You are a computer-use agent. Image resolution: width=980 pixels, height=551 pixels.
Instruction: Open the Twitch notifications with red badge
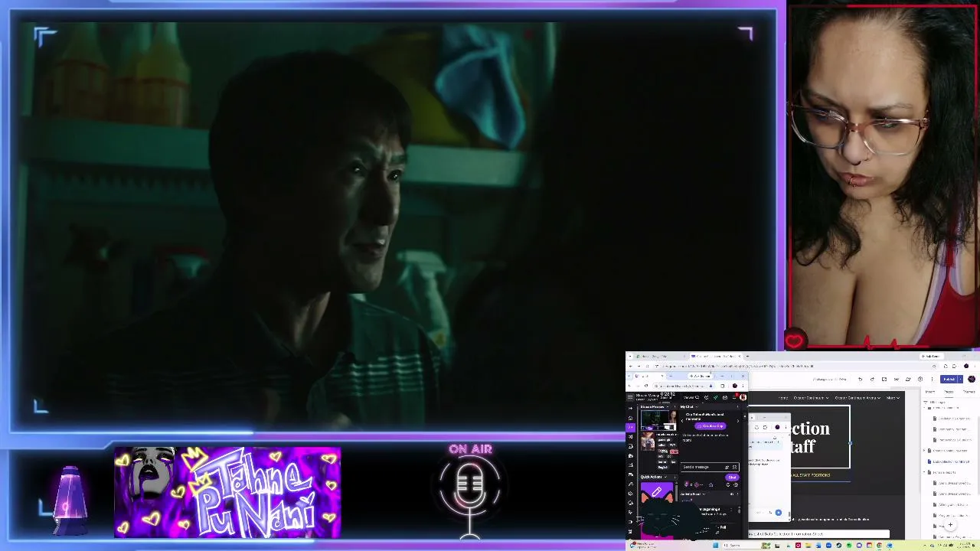pyautogui.click(x=733, y=397)
